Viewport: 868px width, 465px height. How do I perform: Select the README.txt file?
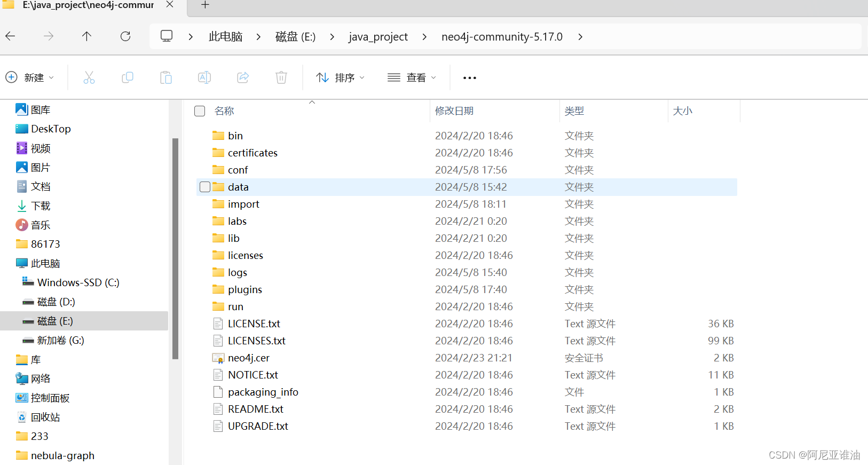click(x=255, y=409)
